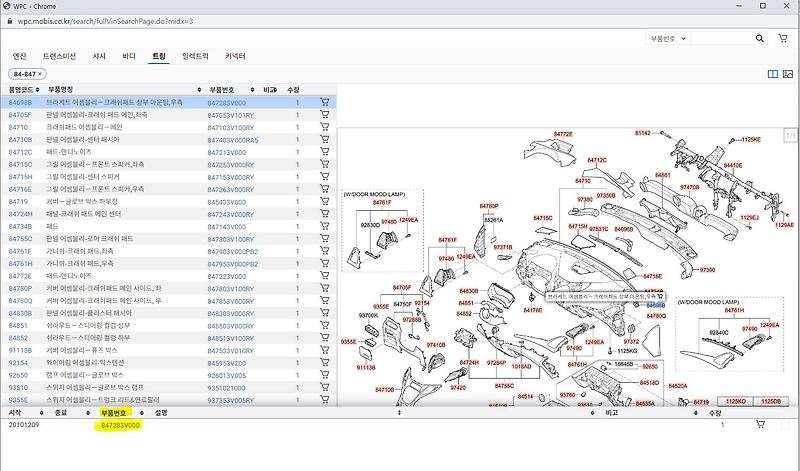
Task: Add part 84851 to the cart
Action: (324, 325)
